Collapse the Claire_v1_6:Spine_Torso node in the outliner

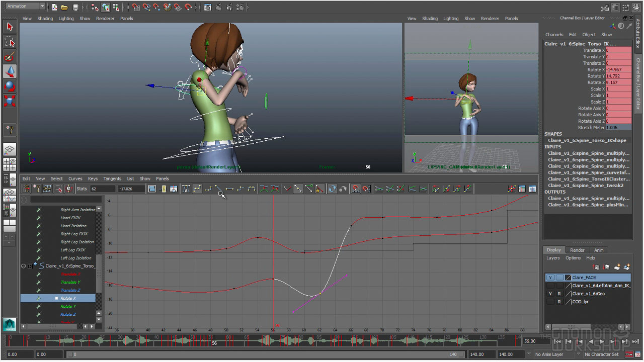pyautogui.click(x=24, y=266)
